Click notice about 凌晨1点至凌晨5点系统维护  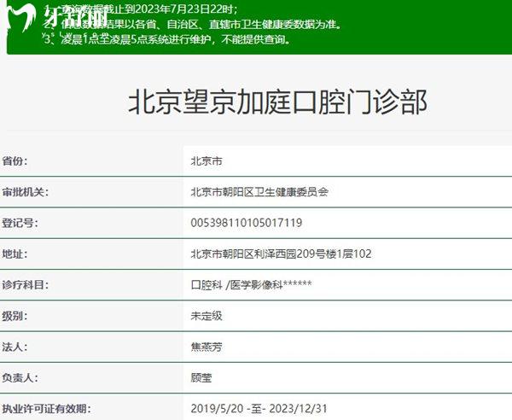(x=167, y=39)
